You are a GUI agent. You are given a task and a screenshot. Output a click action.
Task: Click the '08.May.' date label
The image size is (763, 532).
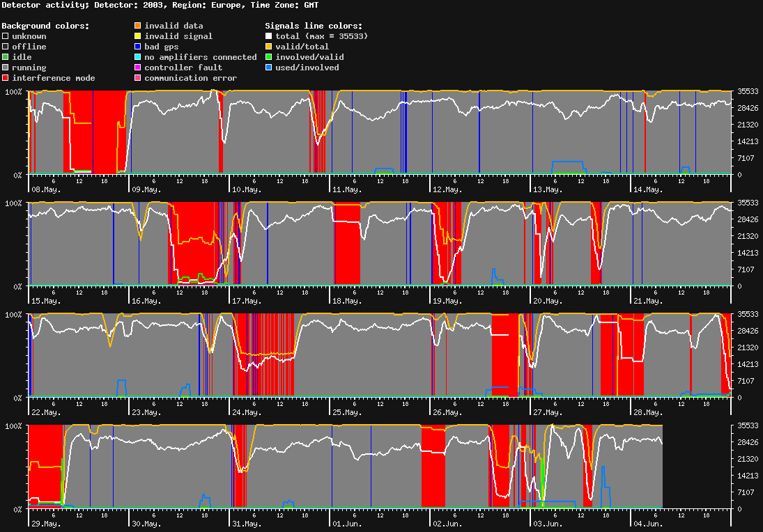[46, 189]
